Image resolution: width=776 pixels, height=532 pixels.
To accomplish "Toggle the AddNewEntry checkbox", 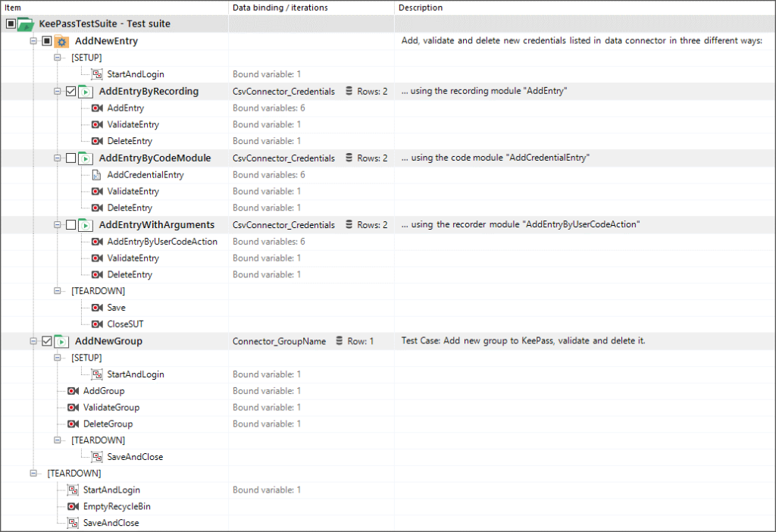I will tap(46, 41).
